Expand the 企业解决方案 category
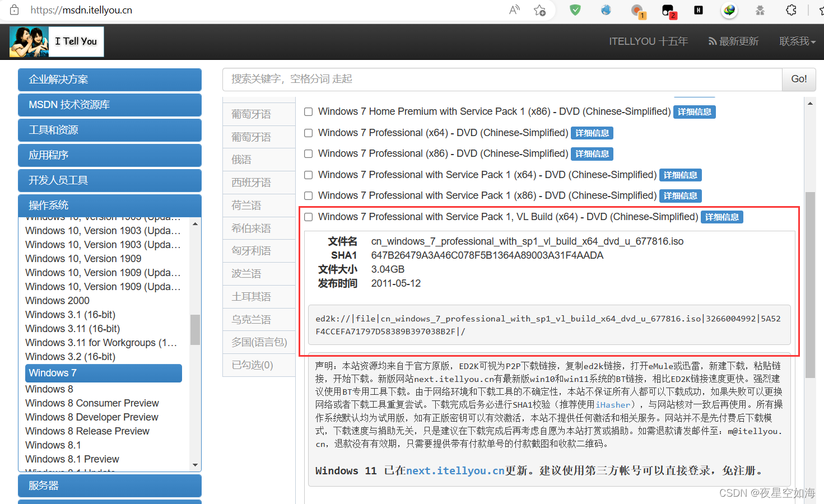The width and height of the screenshot is (824, 504). (x=110, y=80)
